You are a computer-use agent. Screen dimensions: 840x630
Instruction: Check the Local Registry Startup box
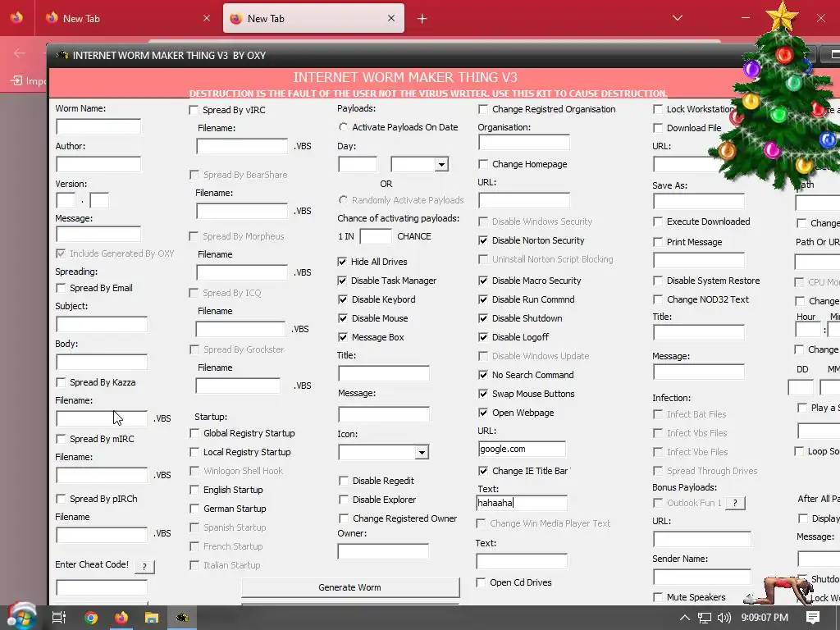(x=194, y=452)
